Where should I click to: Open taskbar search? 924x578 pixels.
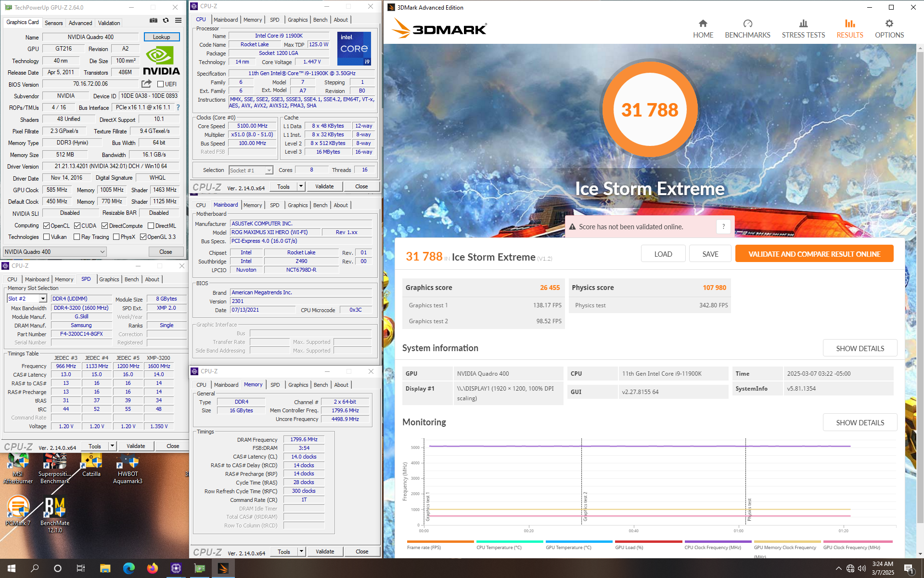pyautogui.click(x=35, y=568)
